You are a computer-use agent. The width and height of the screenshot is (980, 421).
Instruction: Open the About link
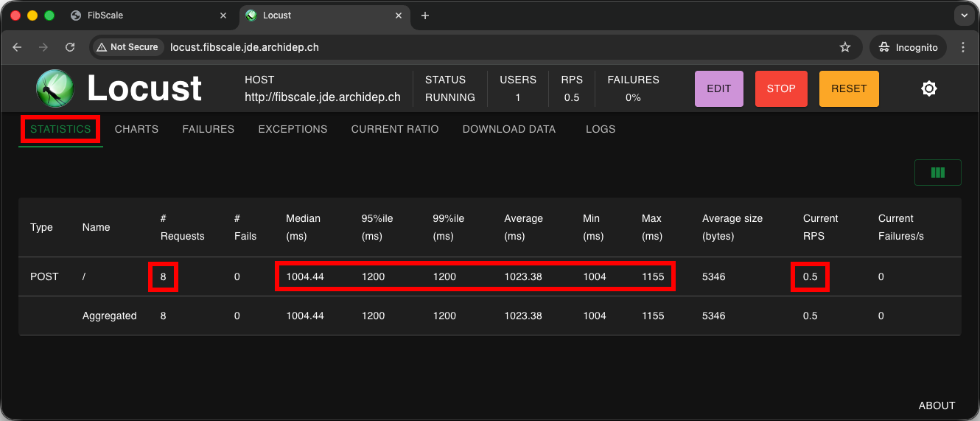click(937, 406)
